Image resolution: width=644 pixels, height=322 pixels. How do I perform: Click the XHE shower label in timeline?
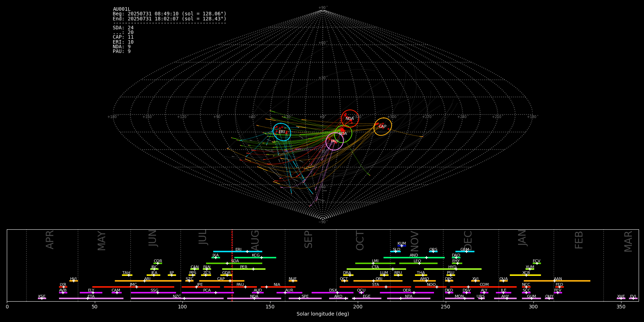point(621,297)
